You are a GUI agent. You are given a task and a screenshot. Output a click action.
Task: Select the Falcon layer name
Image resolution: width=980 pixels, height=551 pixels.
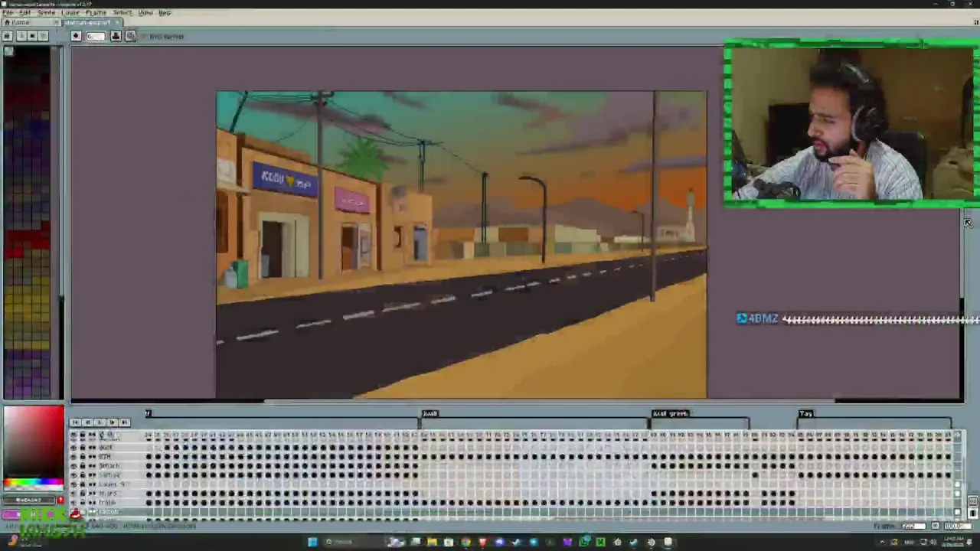point(109,512)
